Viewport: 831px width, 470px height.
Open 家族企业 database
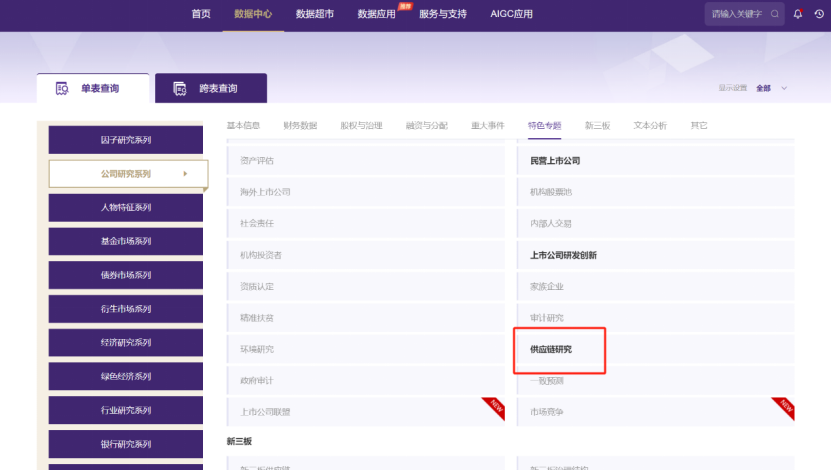pos(656,287)
